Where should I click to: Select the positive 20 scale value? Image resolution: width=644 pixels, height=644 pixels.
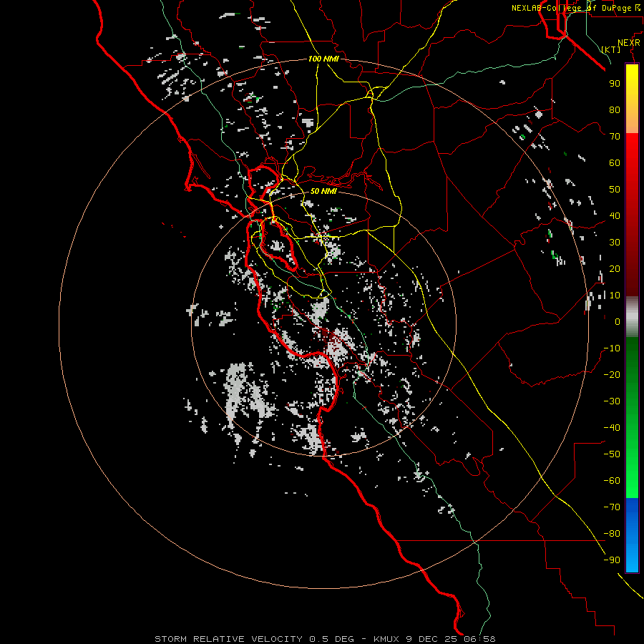tap(615, 268)
